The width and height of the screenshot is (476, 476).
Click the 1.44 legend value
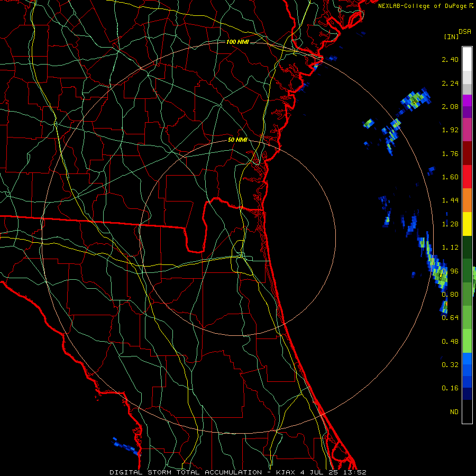click(x=450, y=200)
